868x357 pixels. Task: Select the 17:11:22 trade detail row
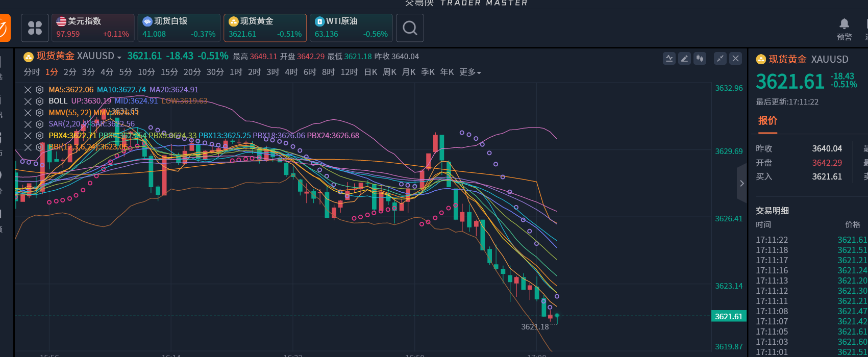(x=811, y=240)
